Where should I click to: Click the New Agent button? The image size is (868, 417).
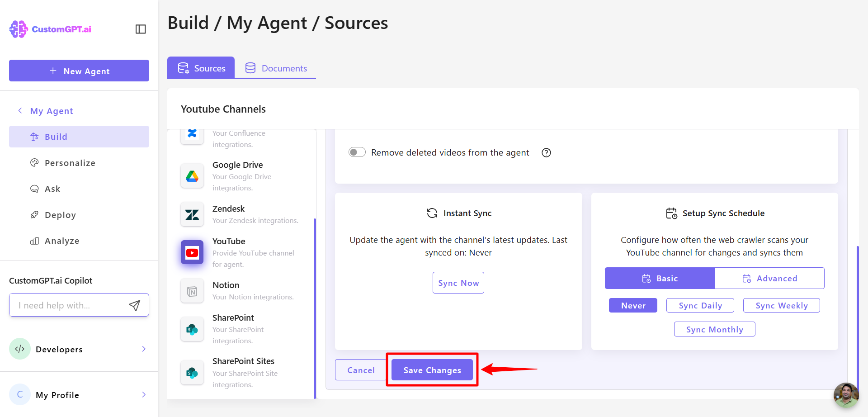click(79, 71)
